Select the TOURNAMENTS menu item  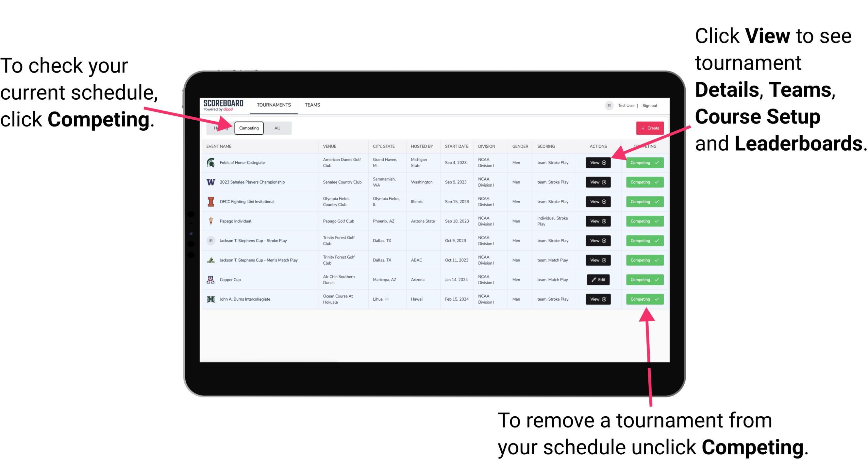pyautogui.click(x=274, y=105)
